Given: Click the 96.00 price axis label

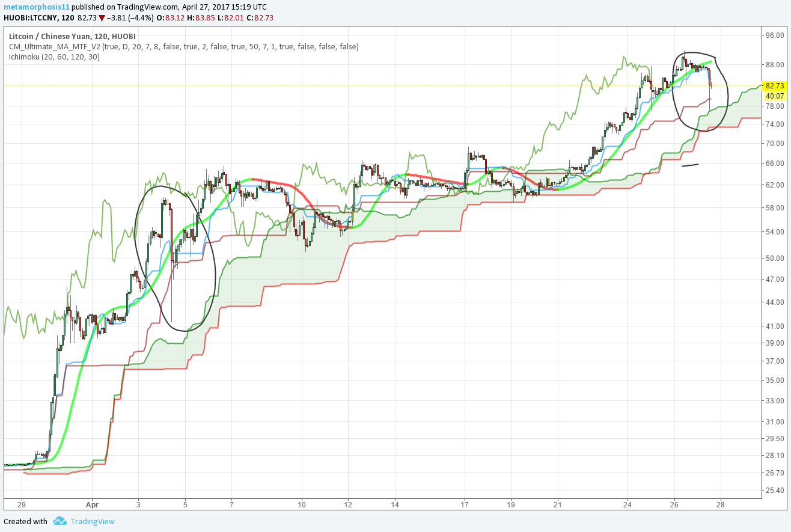Looking at the screenshot, I should pyautogui.click(x=775, y=35).
